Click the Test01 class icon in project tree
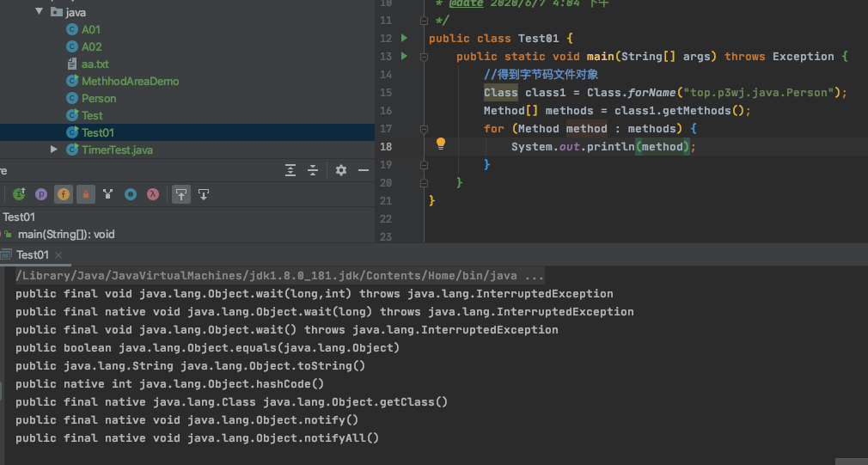The image size is (868, 465). click(x=72, y=132)
